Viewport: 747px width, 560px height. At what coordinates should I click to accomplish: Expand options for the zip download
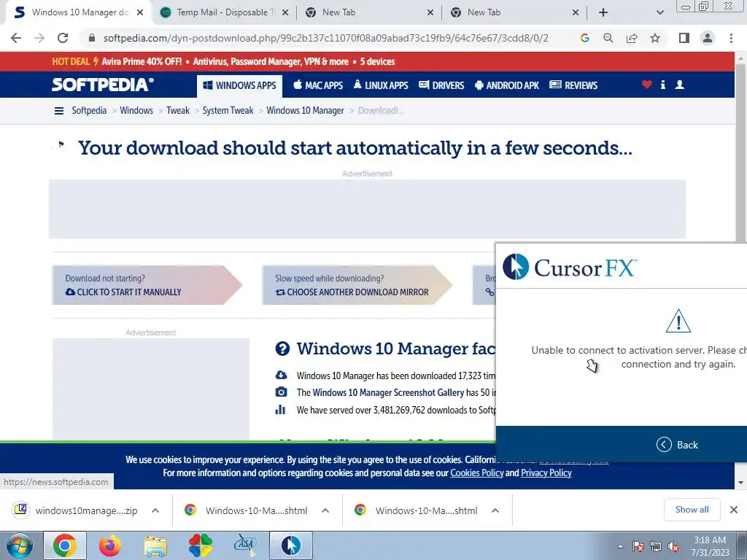pos(155,510)
